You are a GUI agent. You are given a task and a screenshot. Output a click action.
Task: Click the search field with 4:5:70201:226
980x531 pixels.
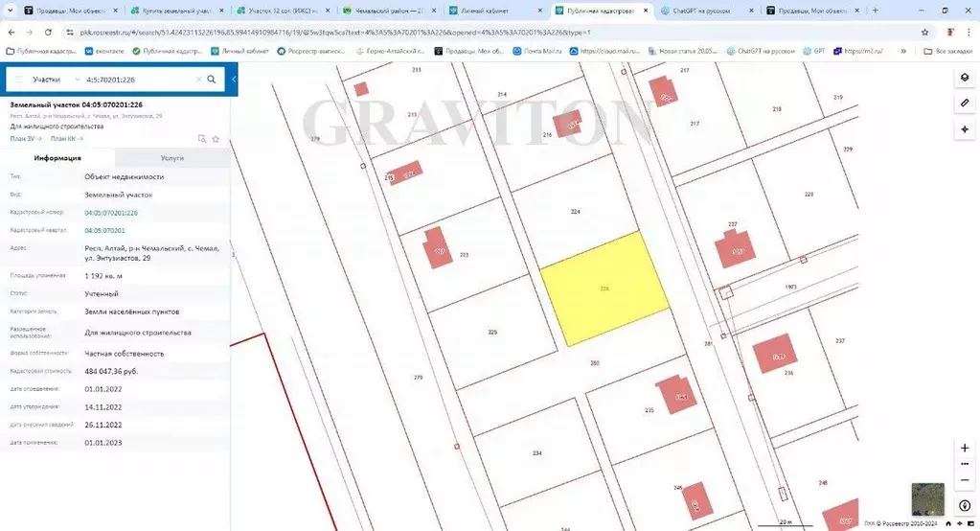(x=139, y=80)
